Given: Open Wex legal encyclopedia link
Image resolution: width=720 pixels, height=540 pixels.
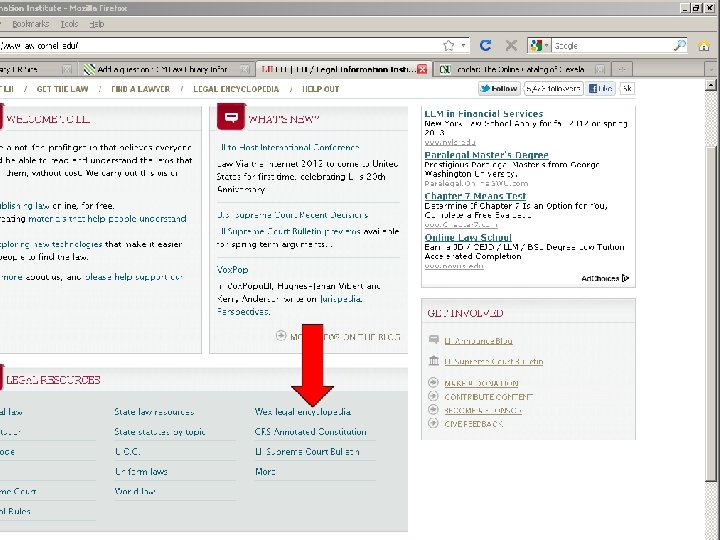Looking at the screenshot, I should 303,411.
